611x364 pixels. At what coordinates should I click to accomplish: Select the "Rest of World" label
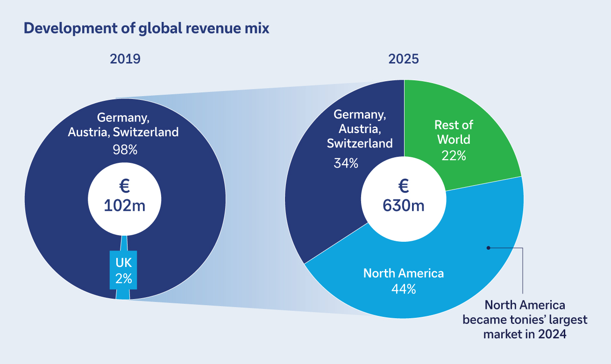coord(454,132)
